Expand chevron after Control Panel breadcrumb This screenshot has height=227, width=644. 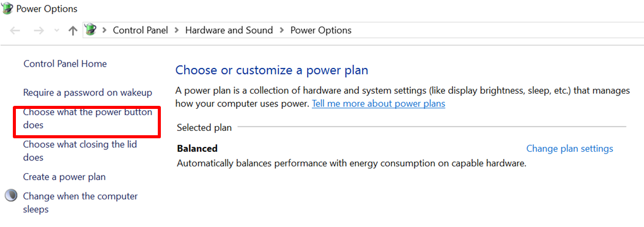click(177, 31)
